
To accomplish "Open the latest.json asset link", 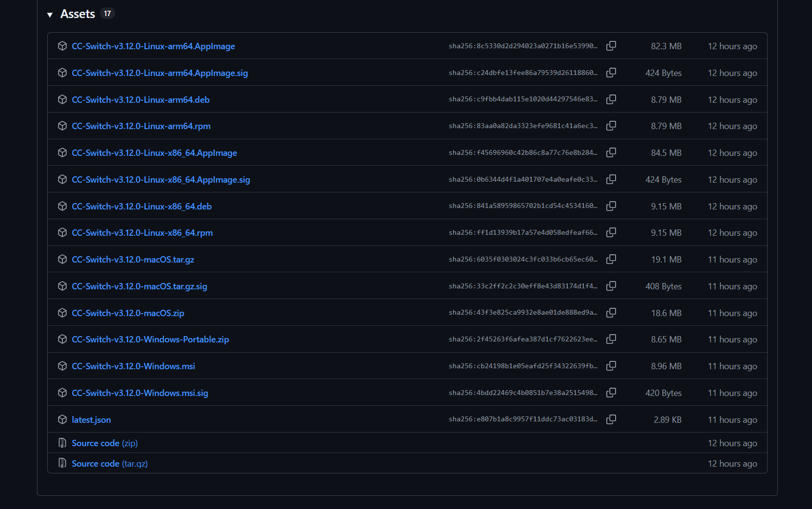I will coord(91,420).
